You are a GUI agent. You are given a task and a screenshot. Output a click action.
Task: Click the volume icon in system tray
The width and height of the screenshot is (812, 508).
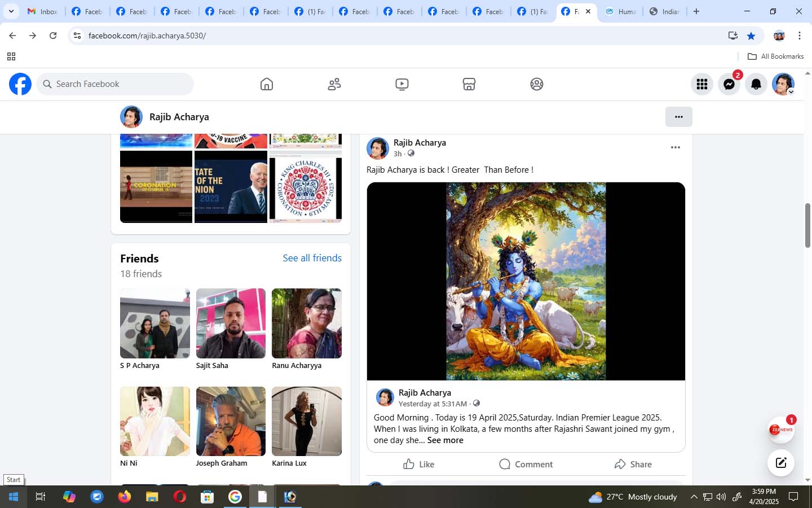point(721,497)
